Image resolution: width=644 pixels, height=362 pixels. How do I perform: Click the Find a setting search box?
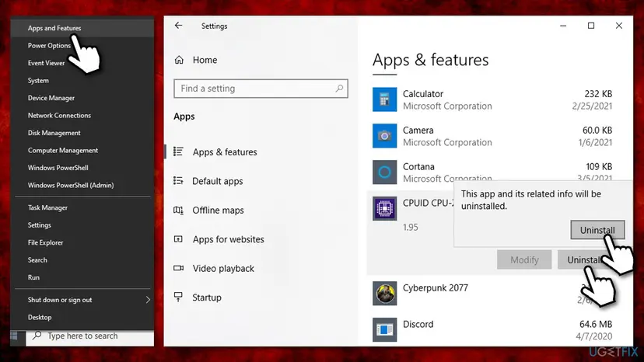tap(261, 89)
